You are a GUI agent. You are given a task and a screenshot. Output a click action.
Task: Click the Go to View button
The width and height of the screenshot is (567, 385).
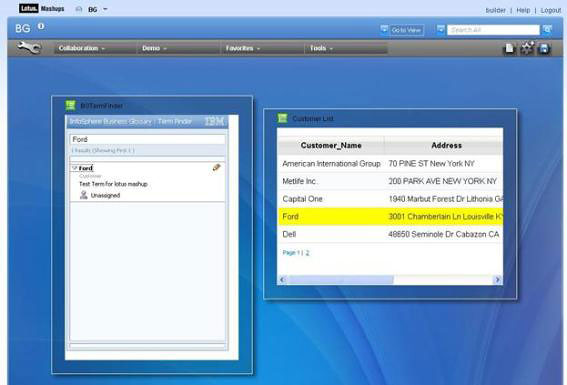(406, 30)
